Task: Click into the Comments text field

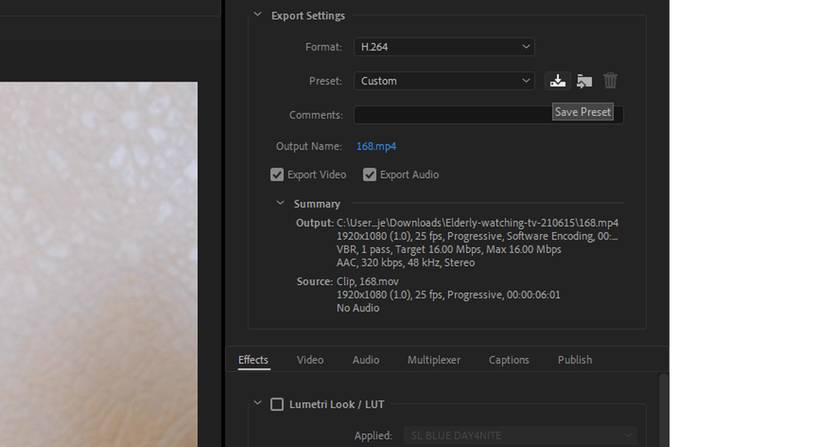Action: [488, 115]
